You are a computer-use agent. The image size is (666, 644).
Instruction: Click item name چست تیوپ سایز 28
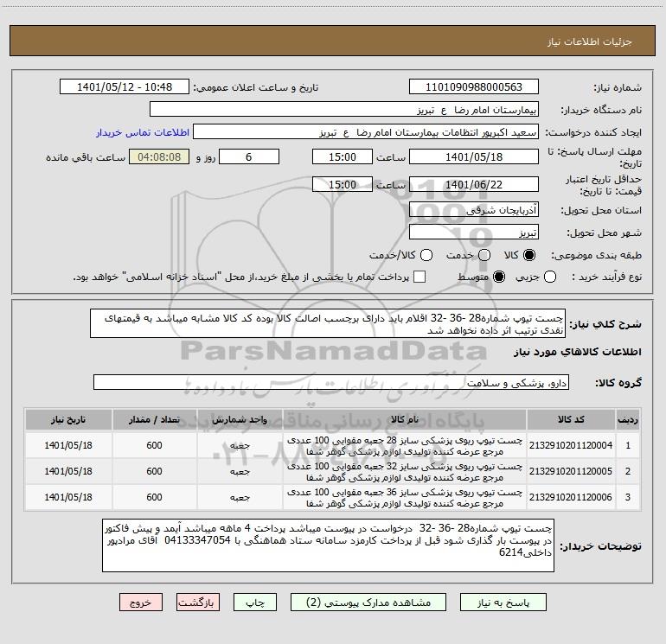405,446
